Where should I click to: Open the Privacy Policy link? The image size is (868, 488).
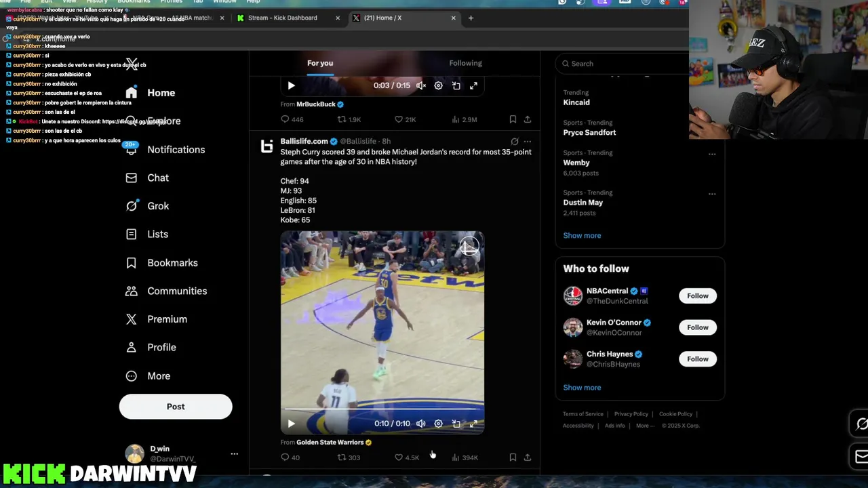[x=631, y=414]
